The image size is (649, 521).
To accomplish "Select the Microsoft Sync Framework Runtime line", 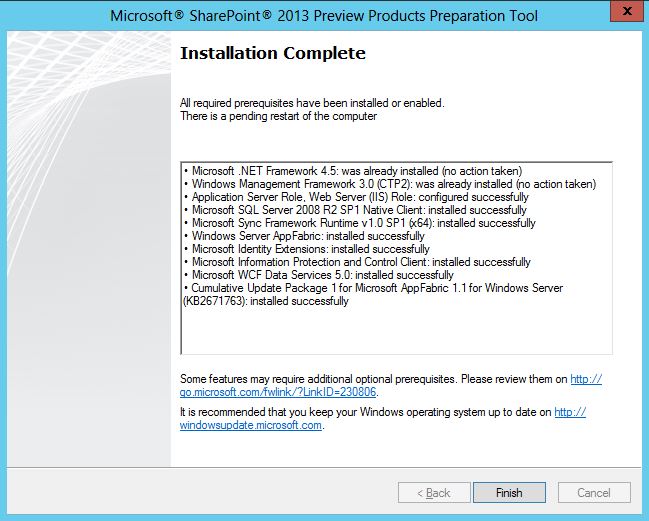I will pos(360,223).
